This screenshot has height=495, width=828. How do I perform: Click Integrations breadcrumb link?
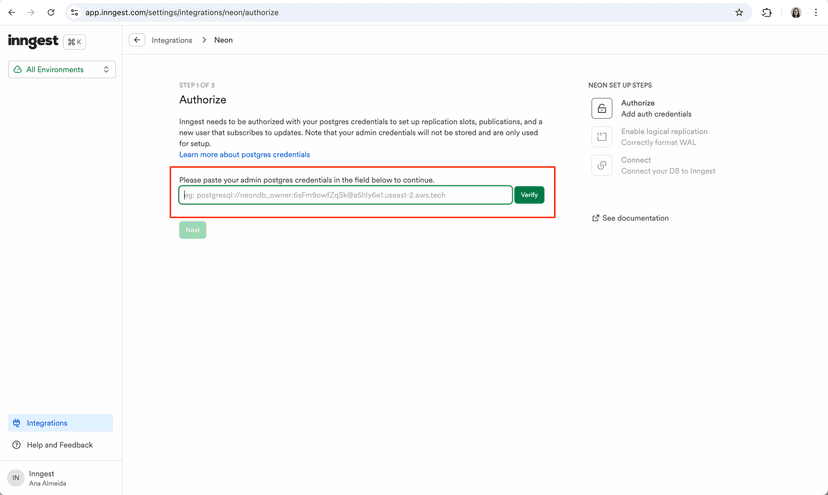(x=171, y=40)
